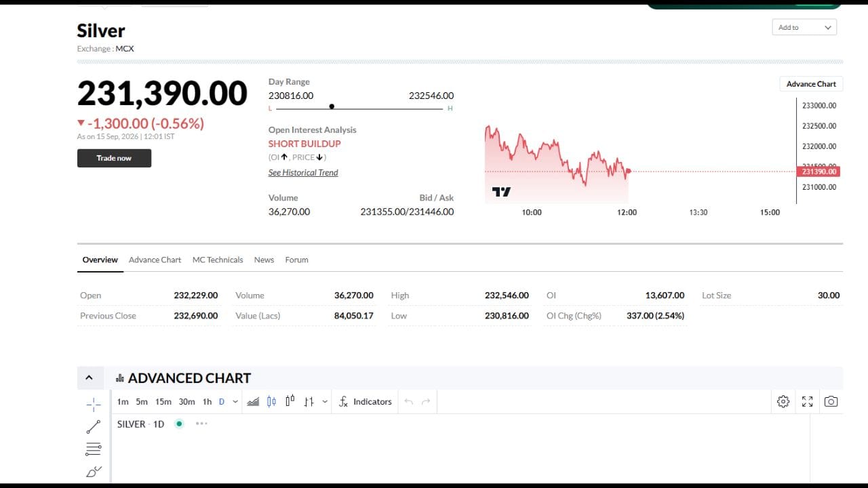The height and width of the screenshot is (488, 868).
Task: Click the 13:30 time axis label
Action: click(x=698, y=212)
